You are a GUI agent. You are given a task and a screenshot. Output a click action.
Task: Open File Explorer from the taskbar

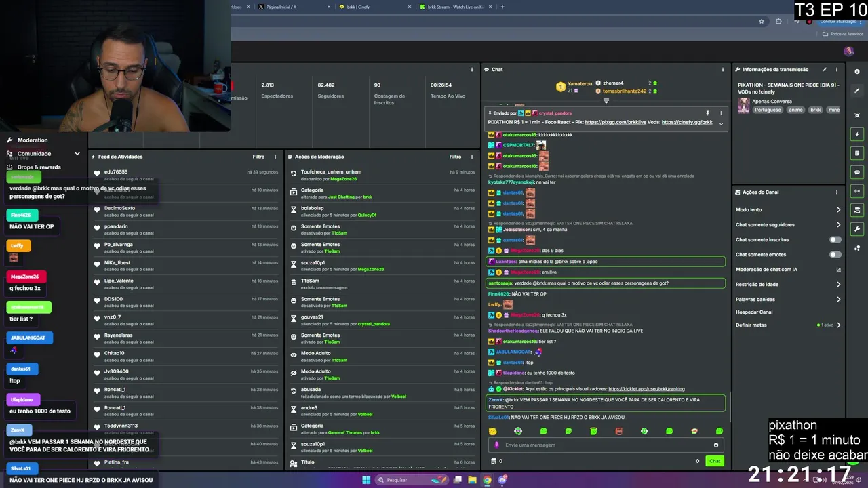[472, 480]
